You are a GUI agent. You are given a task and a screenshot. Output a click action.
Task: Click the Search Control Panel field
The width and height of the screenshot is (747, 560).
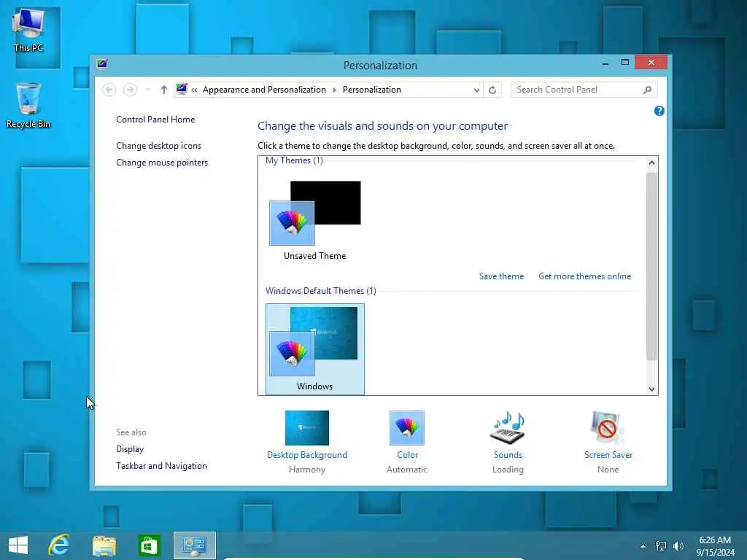click(x=584, y=90)
